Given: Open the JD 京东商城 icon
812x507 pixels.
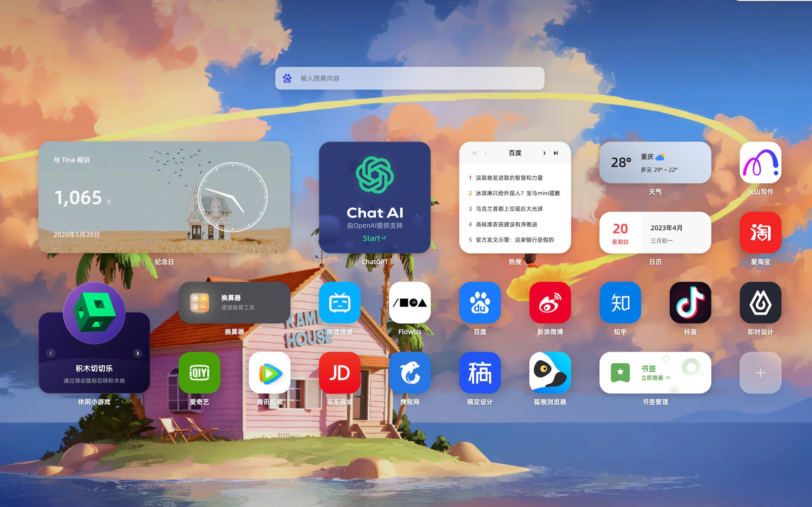Looking at the screenshot, I should point(340,373).
